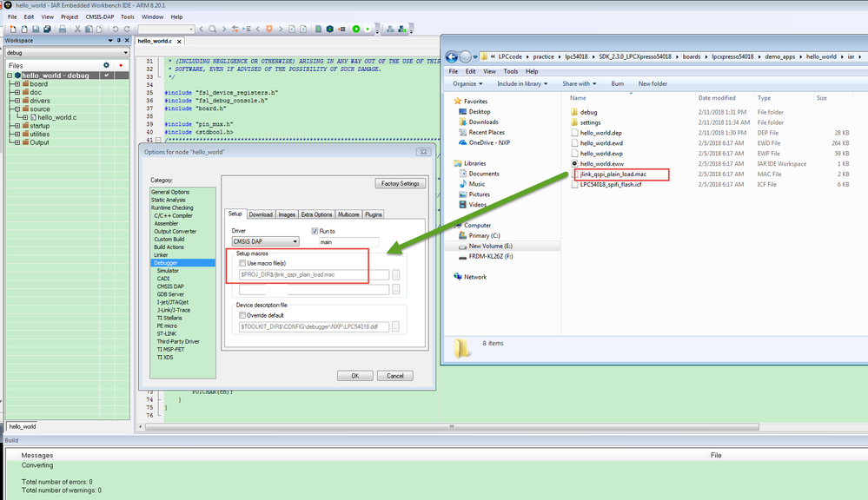Click the New Document toolbar icon

click(x=13, y=30)
